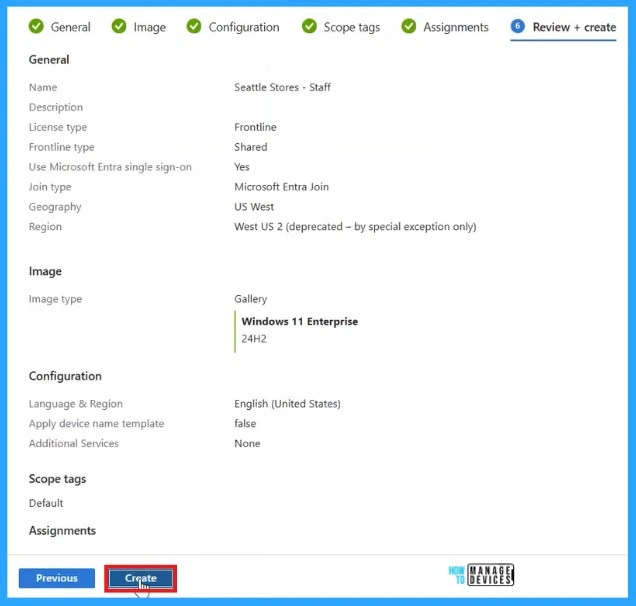Click the green checkmark beside General
Screen dimensions: 636x606
tap(36, 26)
